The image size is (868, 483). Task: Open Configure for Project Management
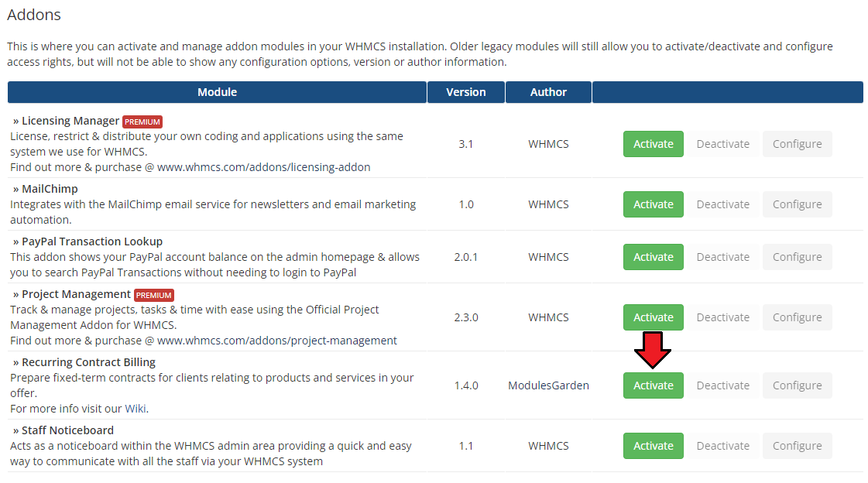click(797, 317)
